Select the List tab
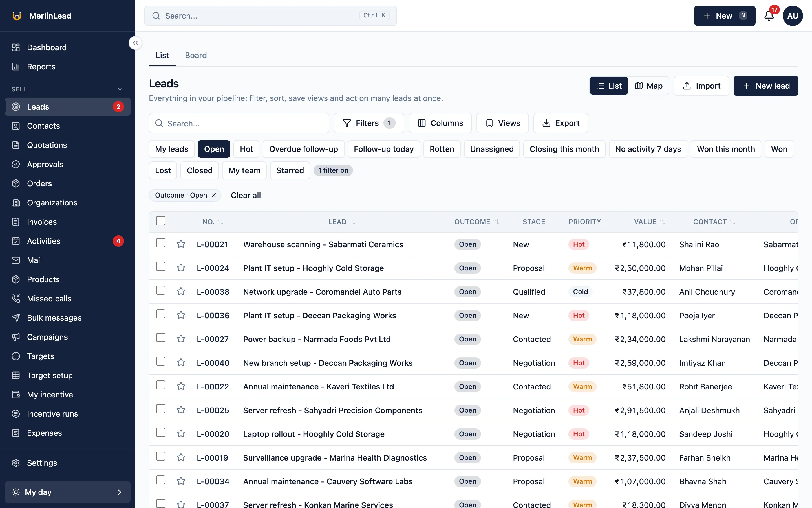 (162, 55)
